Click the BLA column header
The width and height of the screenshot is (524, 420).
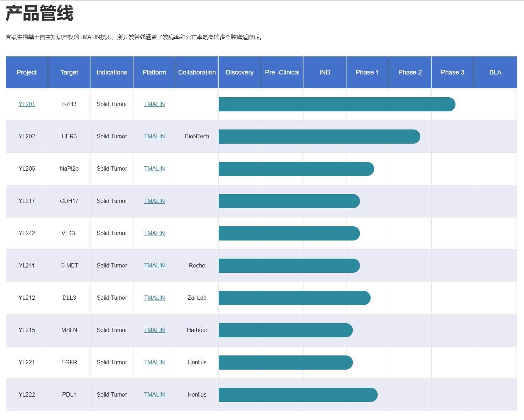tap(495, 72)
